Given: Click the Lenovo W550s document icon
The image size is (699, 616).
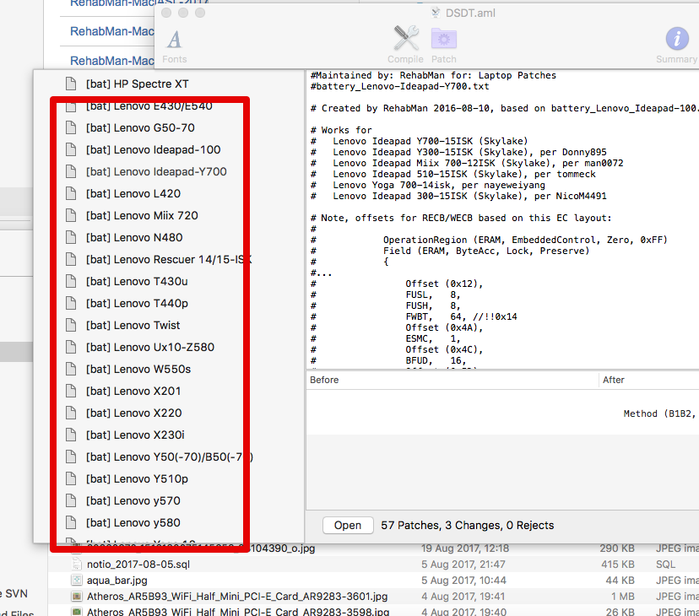Looking at the screenshot, I should pyautogui.click(x=70, y=369).
